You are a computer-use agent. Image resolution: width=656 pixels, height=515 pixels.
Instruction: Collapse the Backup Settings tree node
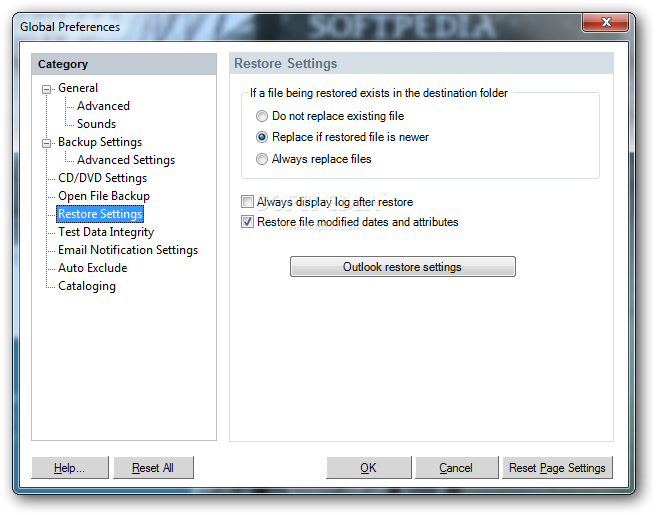(46, 143)
